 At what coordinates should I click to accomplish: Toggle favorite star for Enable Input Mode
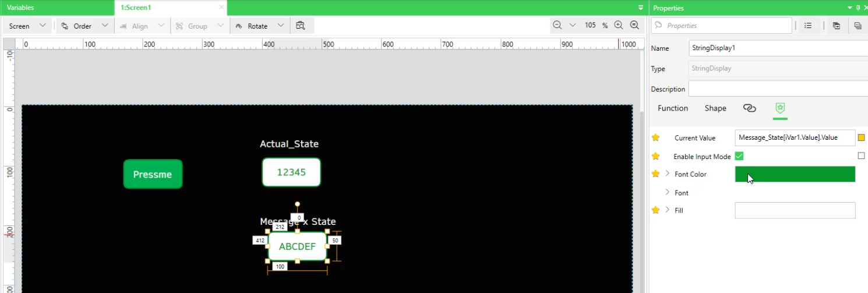coord(655,156)
